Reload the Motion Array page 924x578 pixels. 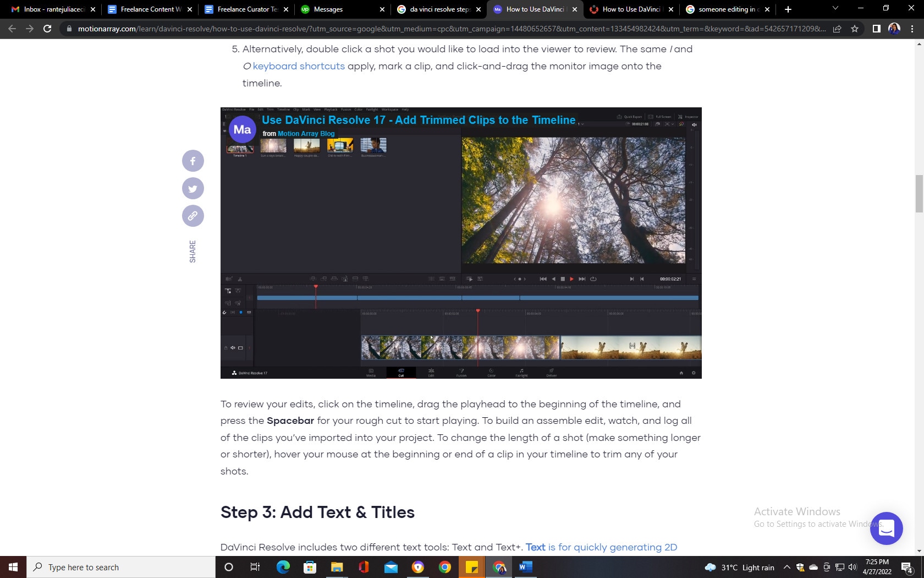pyautogui.click(x=47, y=29)
